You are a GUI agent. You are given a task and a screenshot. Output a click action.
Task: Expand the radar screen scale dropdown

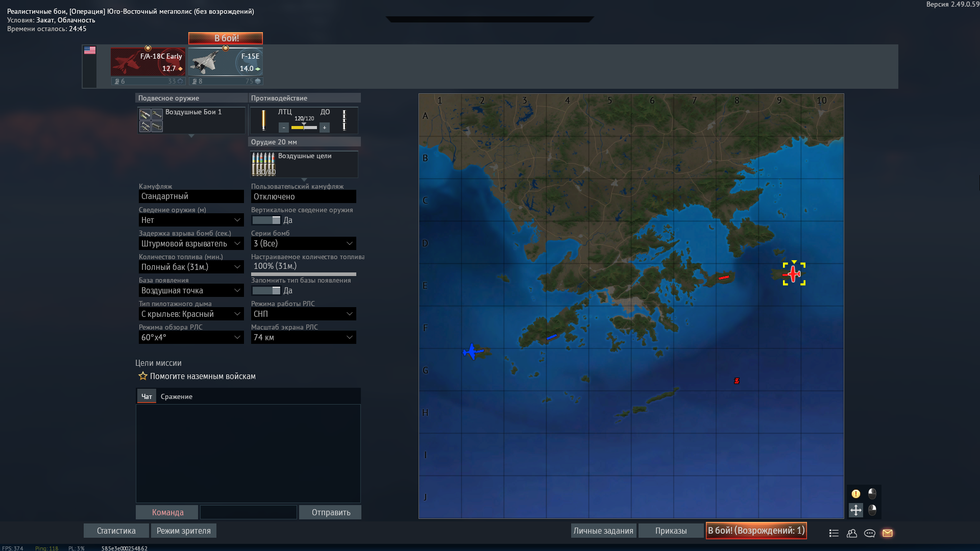[x=303, y=338]
